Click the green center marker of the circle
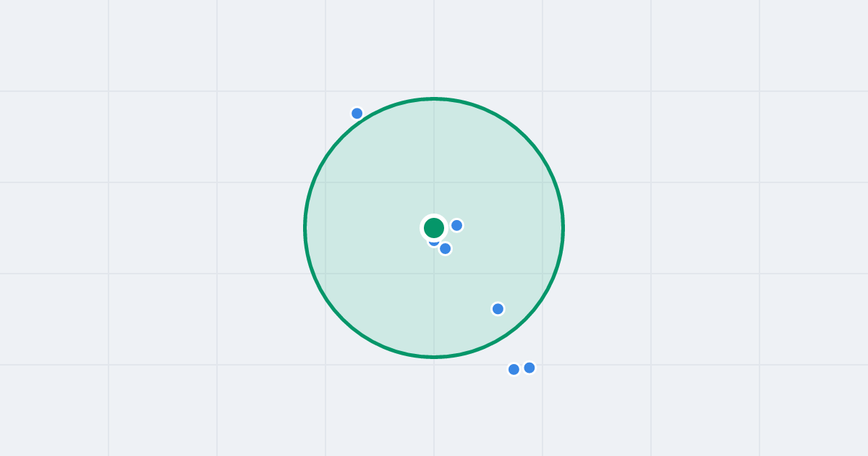The width and height of the screenshot is (868, 456). pyautogui.click(x=434, y=228)
